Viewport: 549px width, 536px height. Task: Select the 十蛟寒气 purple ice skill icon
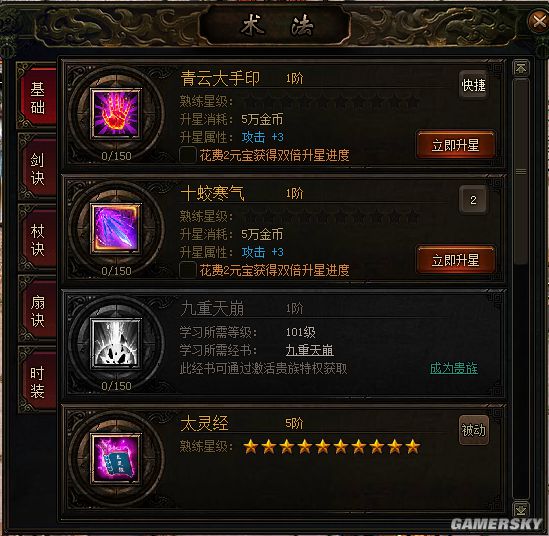116,229
